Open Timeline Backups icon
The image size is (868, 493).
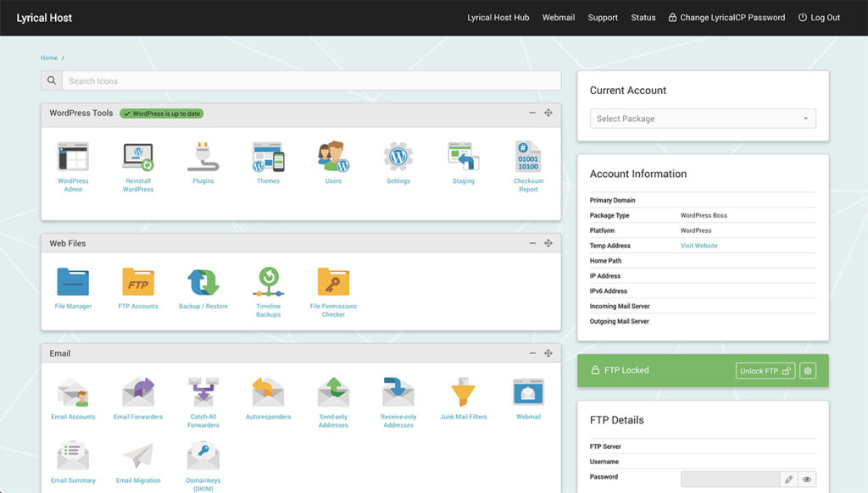269,281
